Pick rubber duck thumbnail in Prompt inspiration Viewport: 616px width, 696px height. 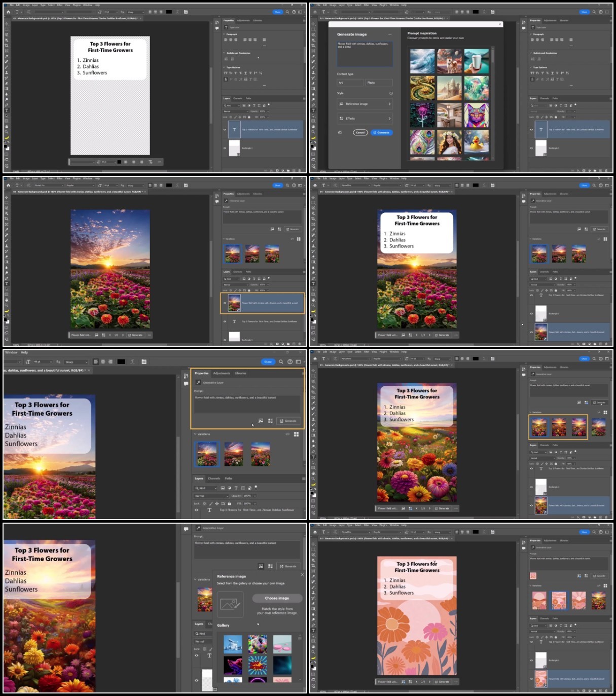[477, 142]
